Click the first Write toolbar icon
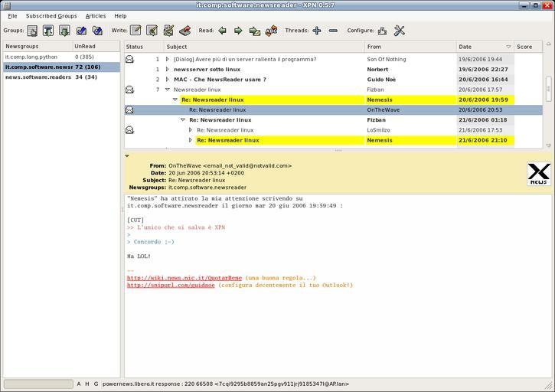Viewport: 555px width, 392px height. (x=135, y=31)
